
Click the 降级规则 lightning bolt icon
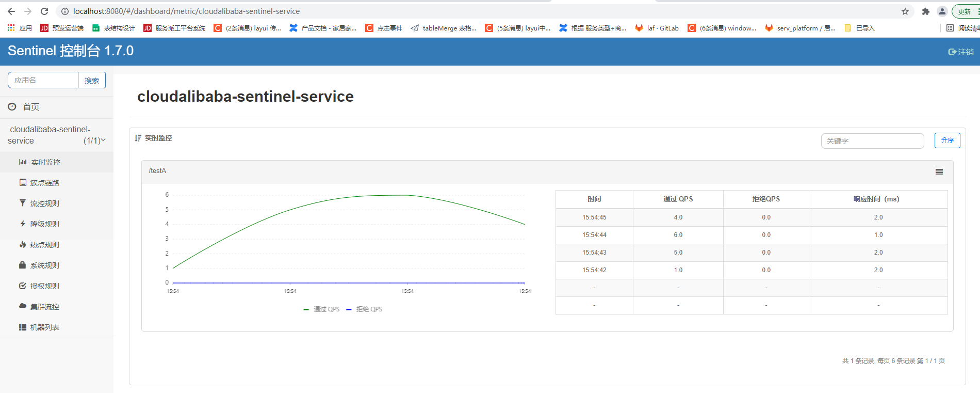click(x=22, y=224)
